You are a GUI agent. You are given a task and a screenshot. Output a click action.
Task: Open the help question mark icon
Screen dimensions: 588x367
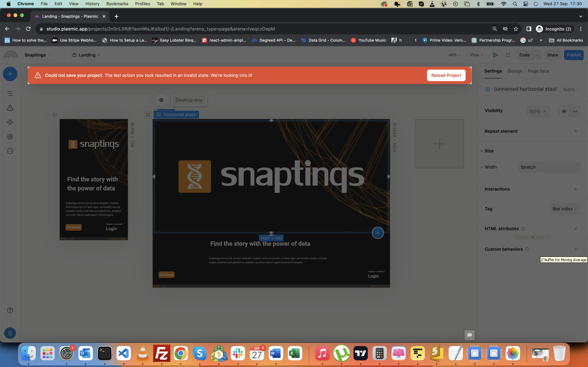tap(10, 310)
